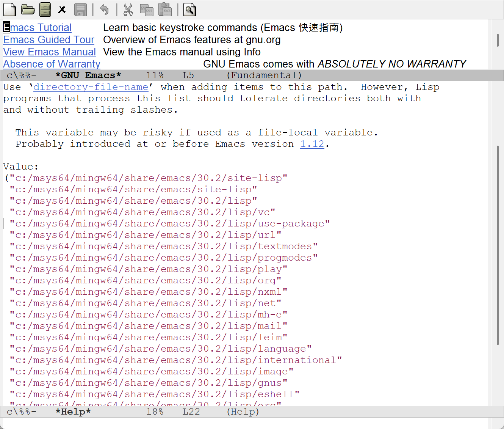
Task: Follow the directory-file-name link
Action: click(x=91, y=87)
